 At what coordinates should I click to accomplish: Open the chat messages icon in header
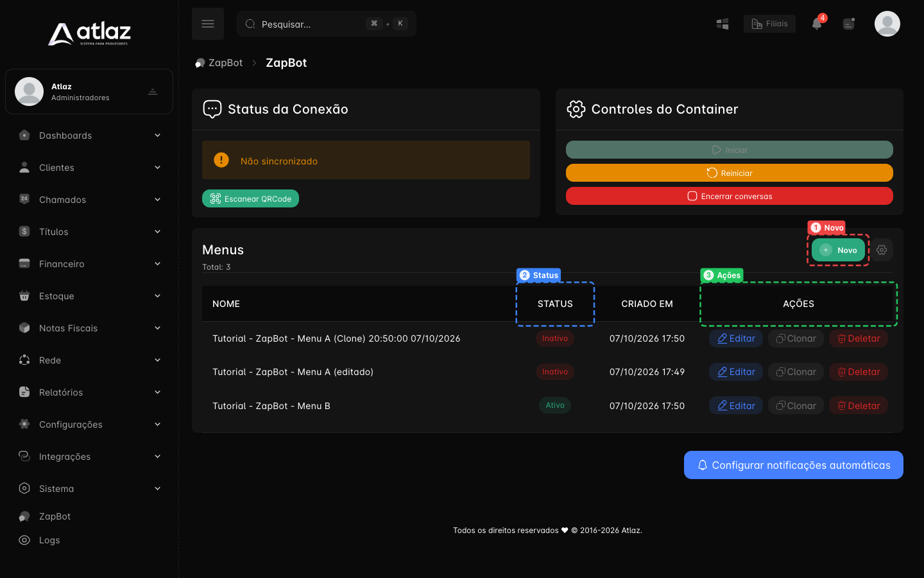[849, 24]
